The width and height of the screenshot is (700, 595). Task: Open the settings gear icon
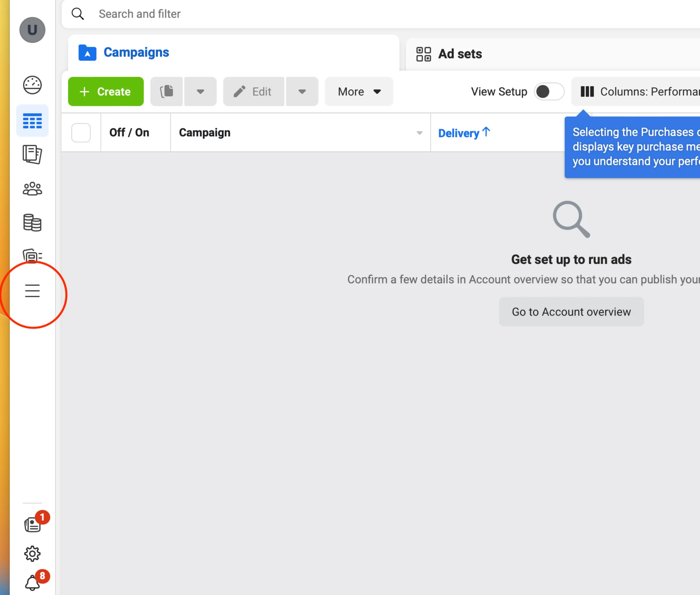(x=32, y=553)
